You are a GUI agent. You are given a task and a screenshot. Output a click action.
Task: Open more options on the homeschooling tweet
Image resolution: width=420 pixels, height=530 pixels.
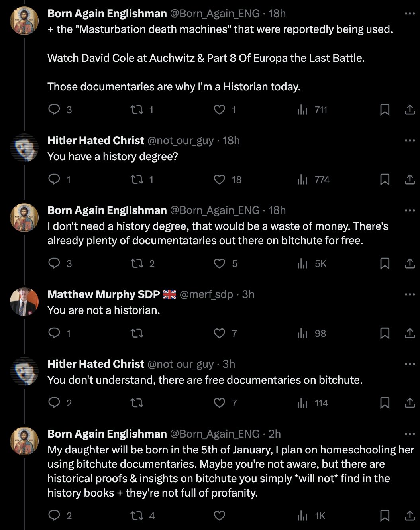(x=410, y=434)
